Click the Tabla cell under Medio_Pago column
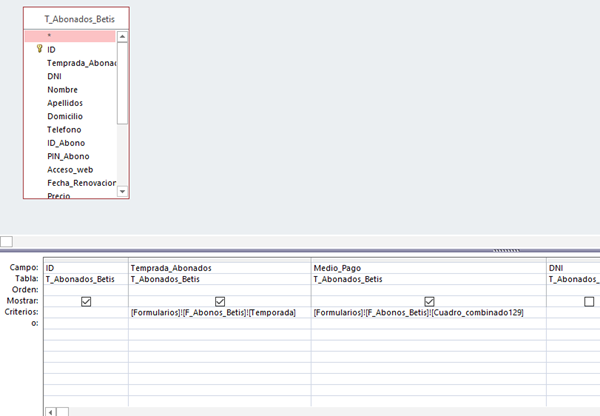 (429, 279)
